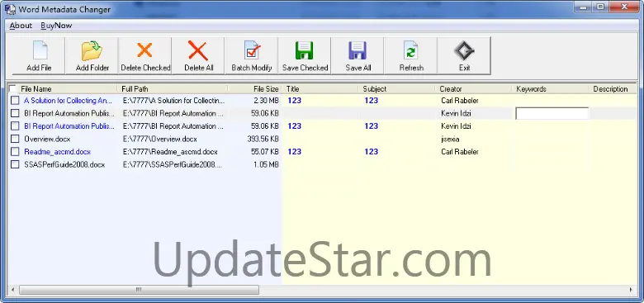
Task: Sort by the File Size column header
Action: [x=255, y=88]
